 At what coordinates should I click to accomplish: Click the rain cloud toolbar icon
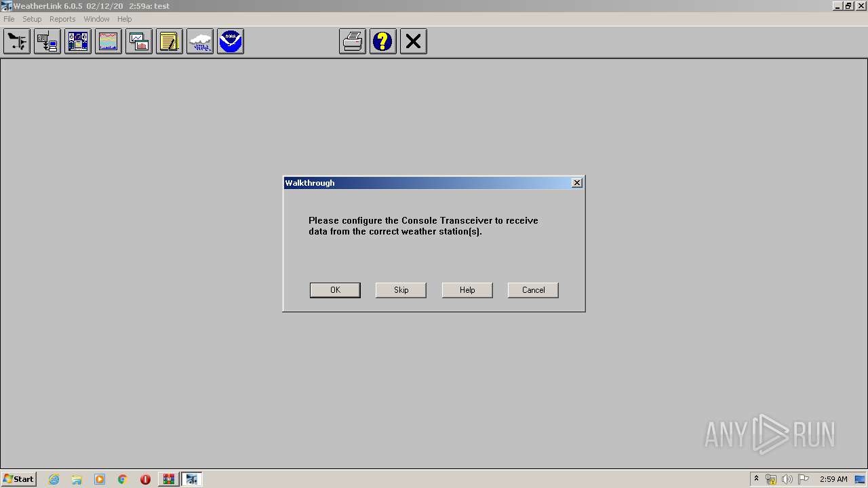click(200, 41)
